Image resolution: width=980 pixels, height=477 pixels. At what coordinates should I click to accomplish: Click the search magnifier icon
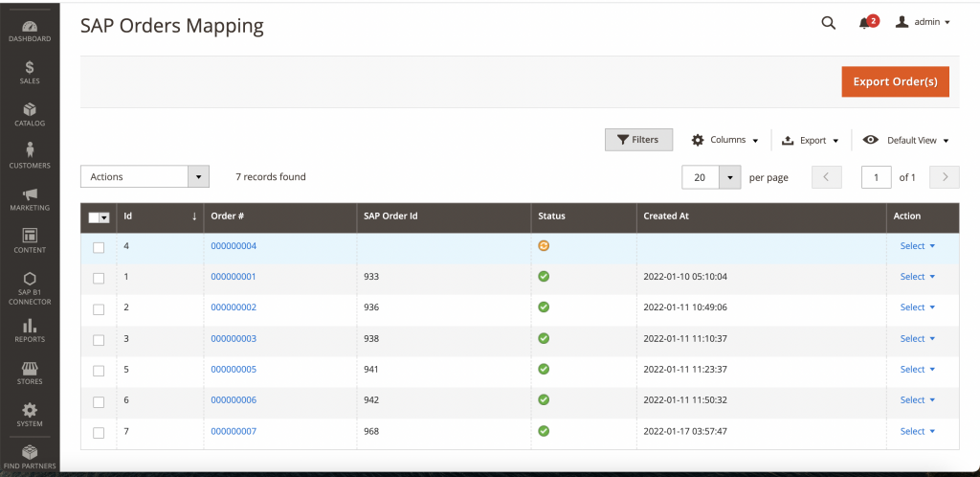[x=829, y=23]
